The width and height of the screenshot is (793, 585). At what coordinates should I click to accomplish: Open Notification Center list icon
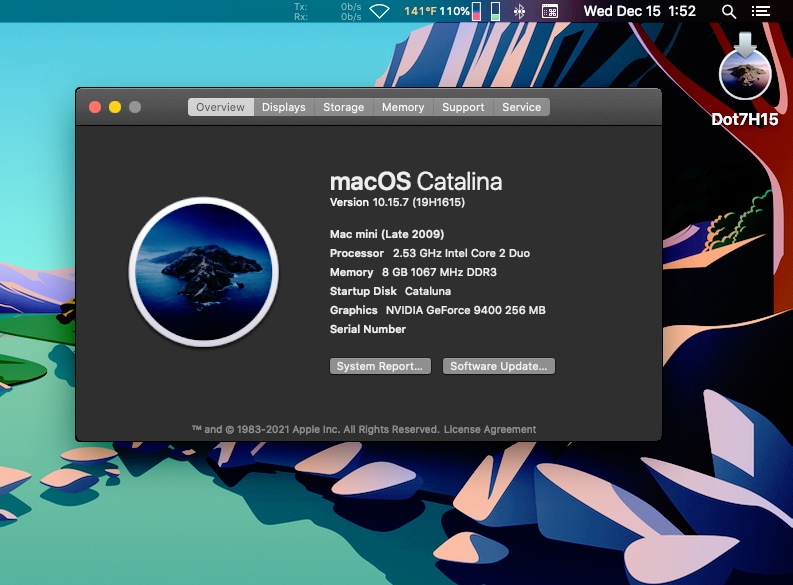point(761,11)
